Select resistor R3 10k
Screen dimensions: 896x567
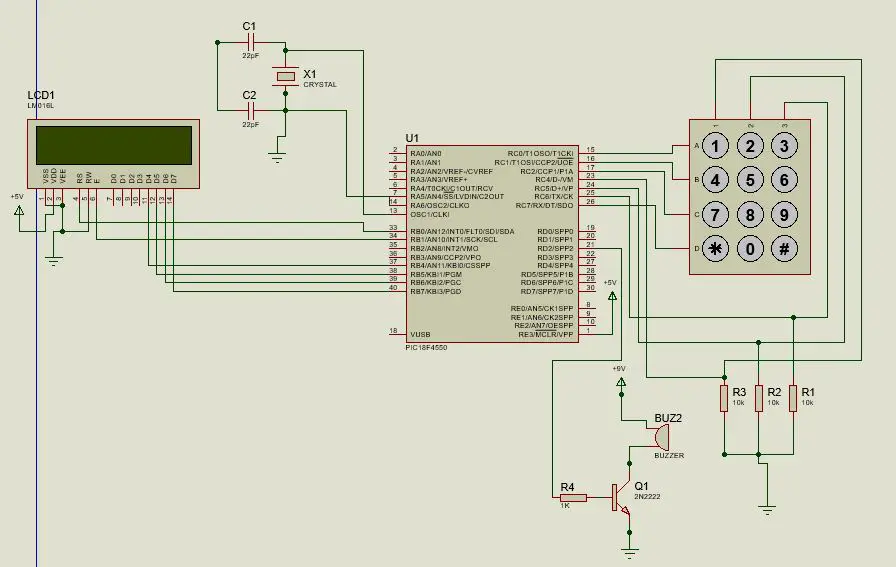click(724, 398)
